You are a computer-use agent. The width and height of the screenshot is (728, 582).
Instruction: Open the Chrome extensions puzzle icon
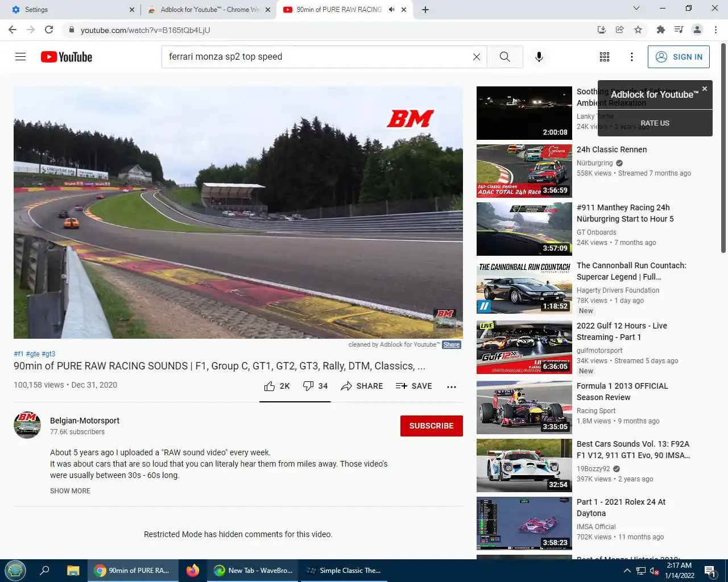tap(660, 30)
